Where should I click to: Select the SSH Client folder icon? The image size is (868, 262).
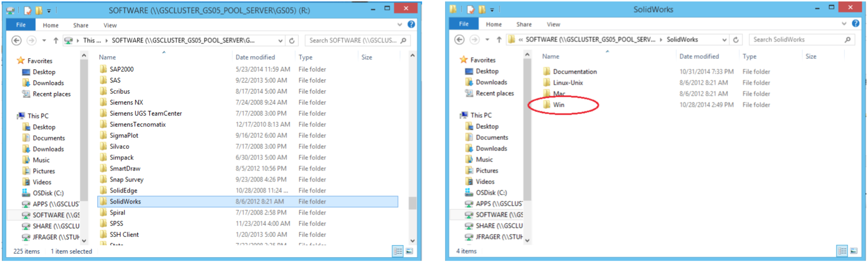(x=104, y=235)
